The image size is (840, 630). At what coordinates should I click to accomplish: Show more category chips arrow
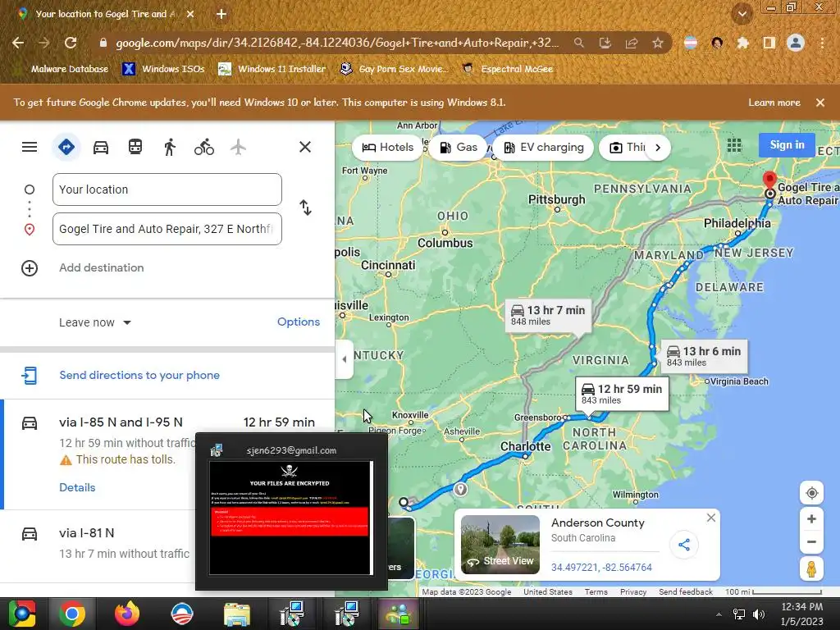(658, 148)
